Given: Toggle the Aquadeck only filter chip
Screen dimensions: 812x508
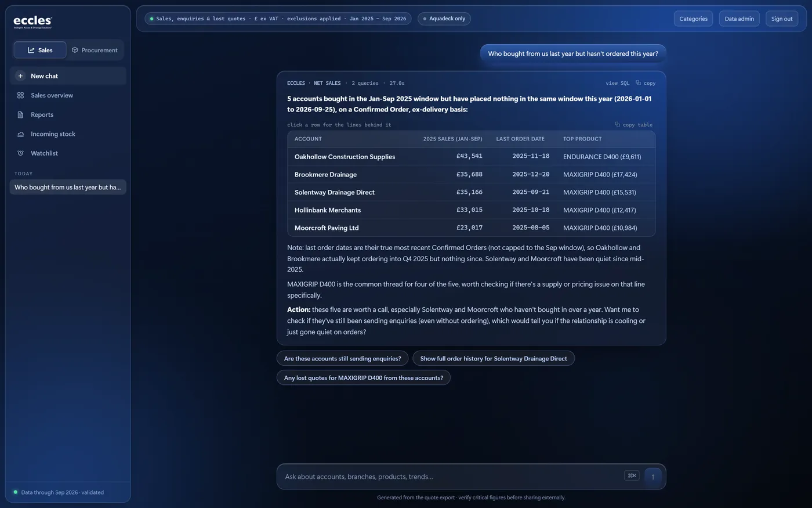Looking at the screenshot, I should coord(444,19).
